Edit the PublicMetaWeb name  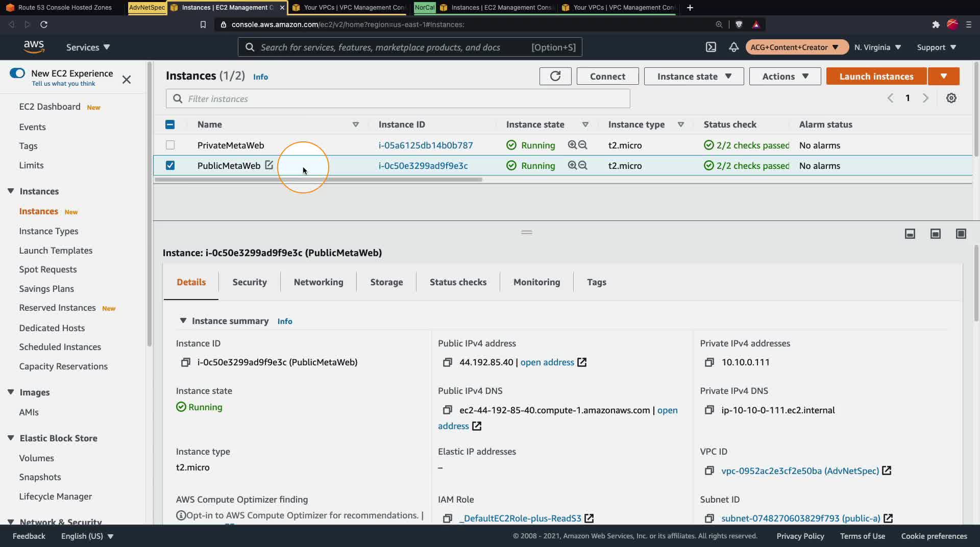tap(269, 165)
